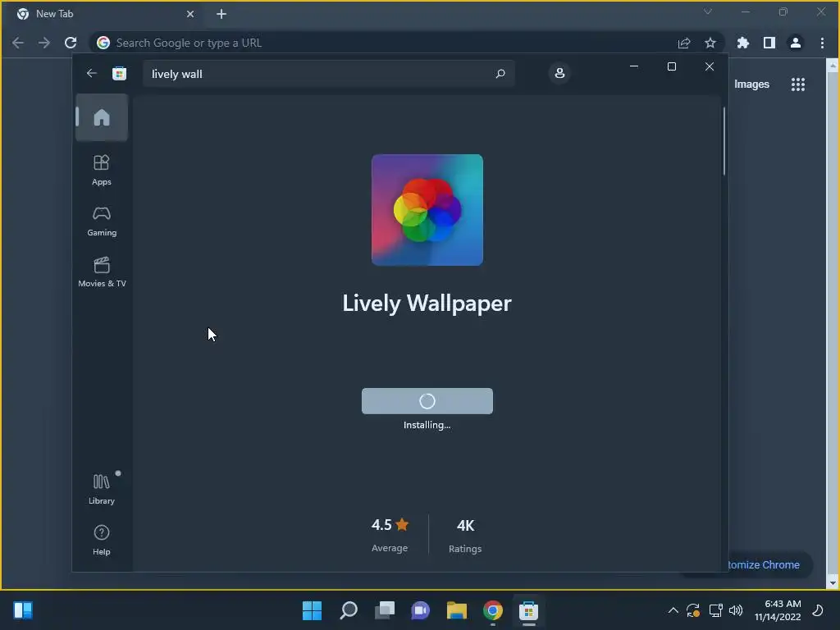Go back in Microsoft Store
Screen dimensions: 840x630
click(x=92, y=73)
